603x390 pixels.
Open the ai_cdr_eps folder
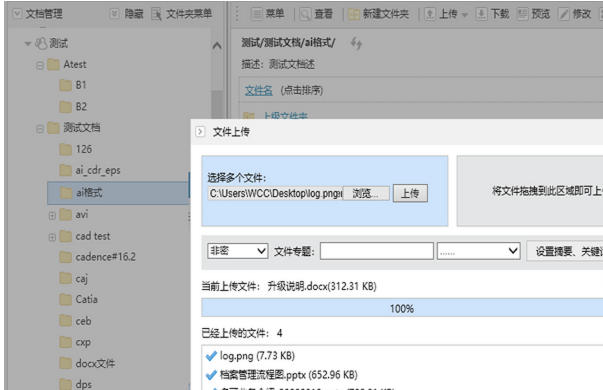click(90, 170)
